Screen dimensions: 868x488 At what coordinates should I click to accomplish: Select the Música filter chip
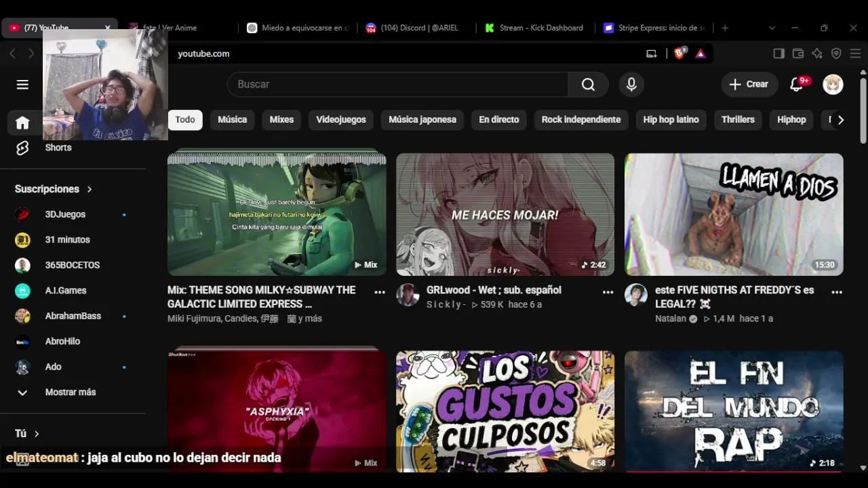click(x=233, y=120)
